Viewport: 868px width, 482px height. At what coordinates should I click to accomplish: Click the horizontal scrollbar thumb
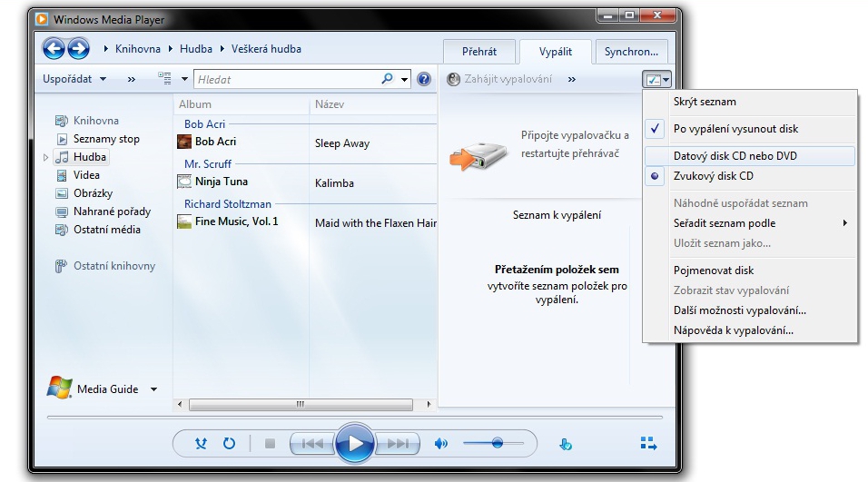[301, 405]
